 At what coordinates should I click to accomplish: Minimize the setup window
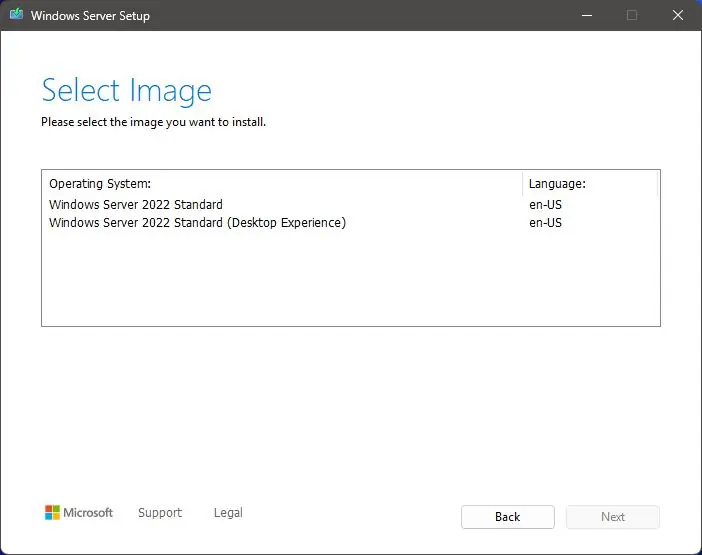pos(585,16)
